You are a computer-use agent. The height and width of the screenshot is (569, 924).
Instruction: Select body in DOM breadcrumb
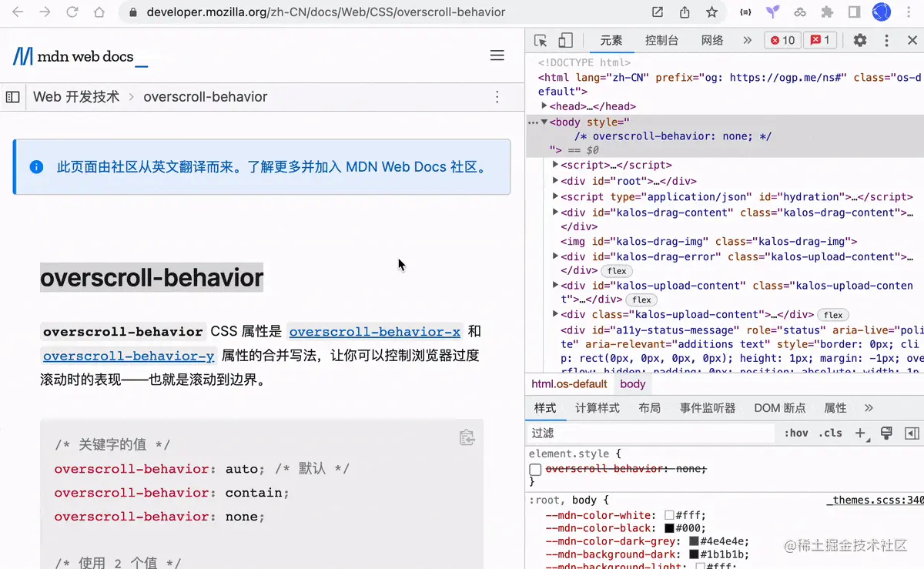[x=633, y=383]
